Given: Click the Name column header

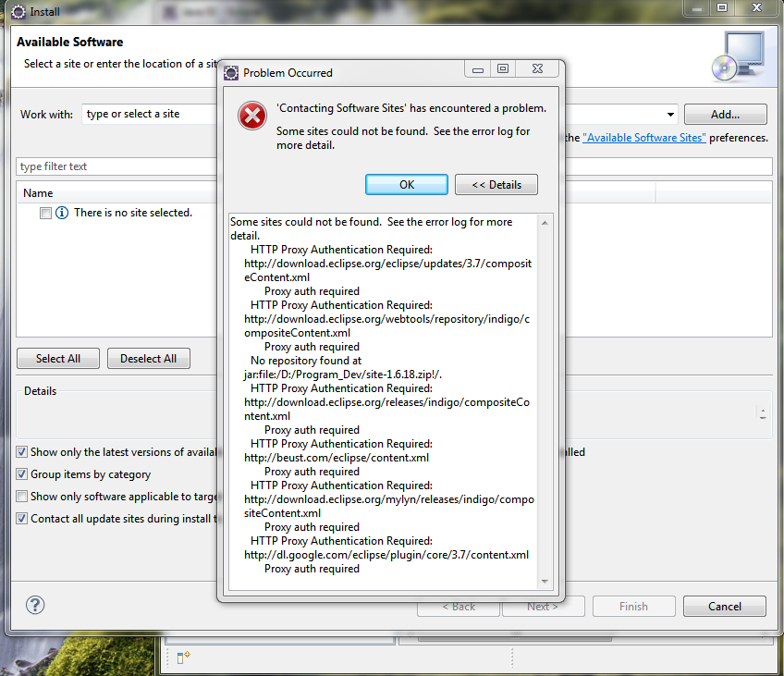Looking at the screenshot, I should (x=38, y=193).
